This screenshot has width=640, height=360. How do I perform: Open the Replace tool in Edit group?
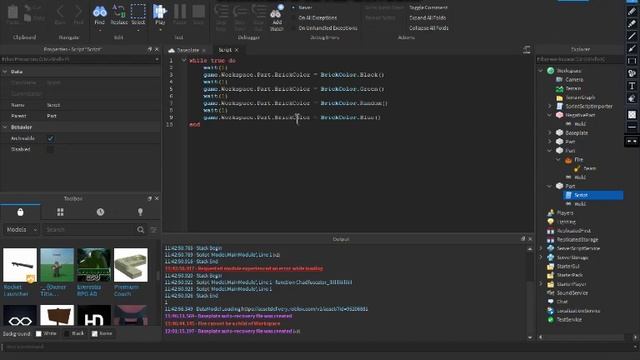[119, 15]
